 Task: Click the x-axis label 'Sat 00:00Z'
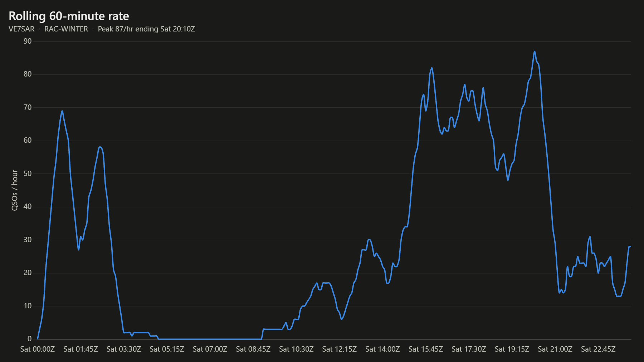coord(38,349)
